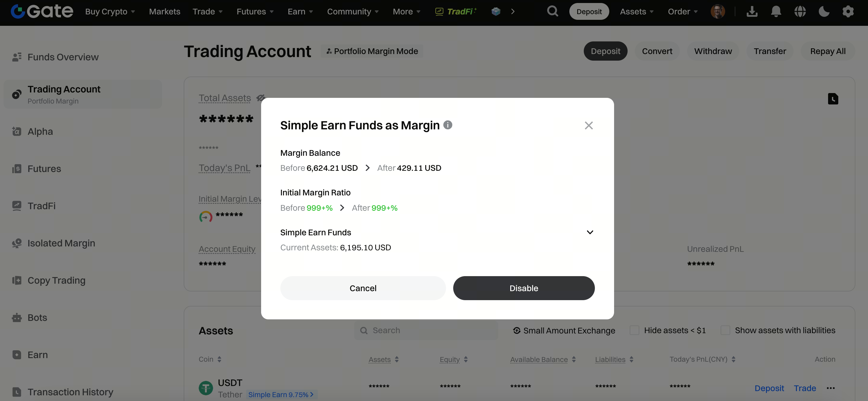Open the Markets menu item

[164, 11]
